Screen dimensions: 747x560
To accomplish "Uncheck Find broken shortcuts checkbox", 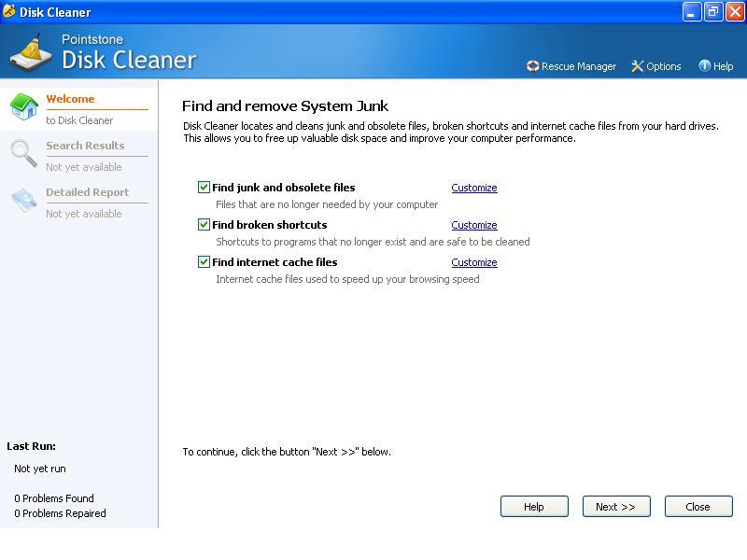I will coord(204,224).
